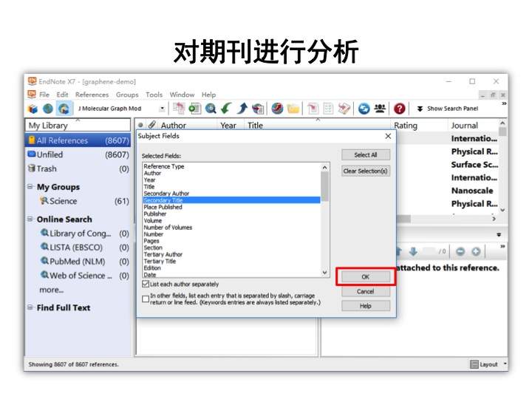Close the Subject Fields dialog
This screenshot has width=532, height=399.
tap(388, 136)
